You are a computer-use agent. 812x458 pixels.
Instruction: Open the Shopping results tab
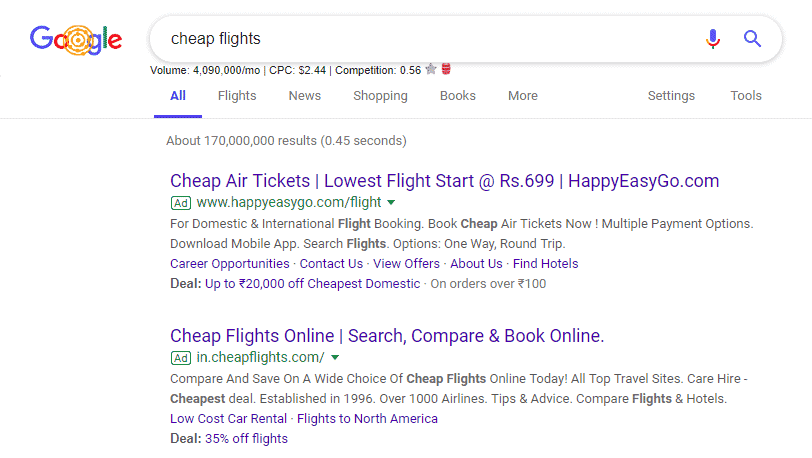(x=380, y=96)
